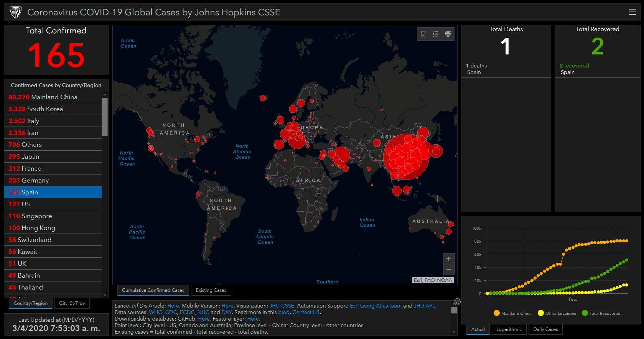The image size is (644, 339).
Task: Select the 49 Bahrain row
Action: click(x=53, y=275)
